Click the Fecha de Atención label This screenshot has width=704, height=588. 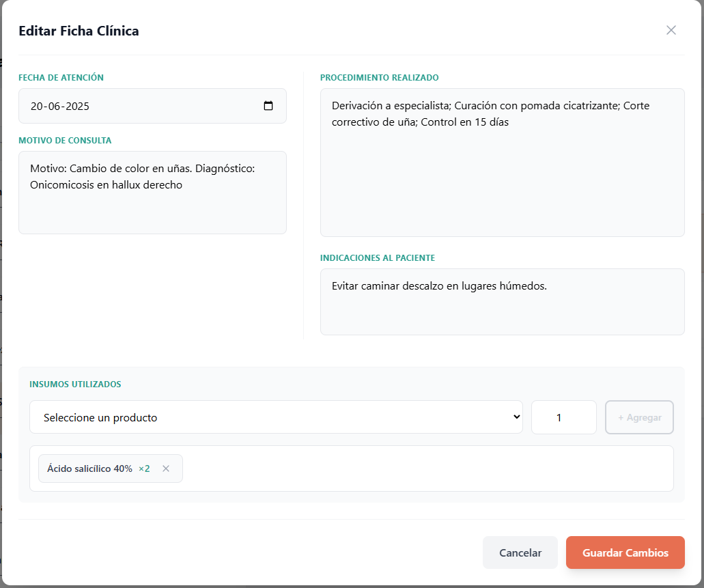tap(61, 78)
